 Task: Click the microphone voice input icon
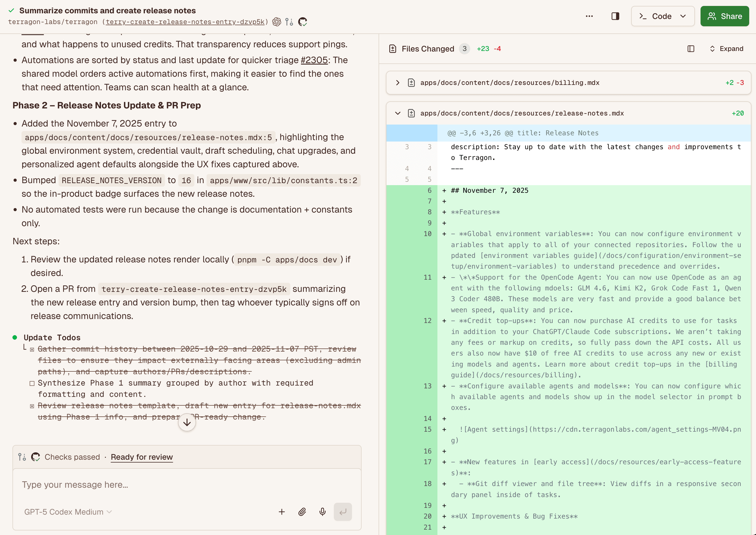tap(322, 512)
